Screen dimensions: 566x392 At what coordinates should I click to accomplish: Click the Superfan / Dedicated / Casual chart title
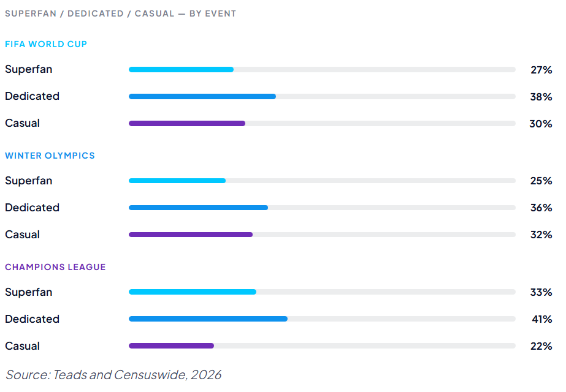point(120,13)
